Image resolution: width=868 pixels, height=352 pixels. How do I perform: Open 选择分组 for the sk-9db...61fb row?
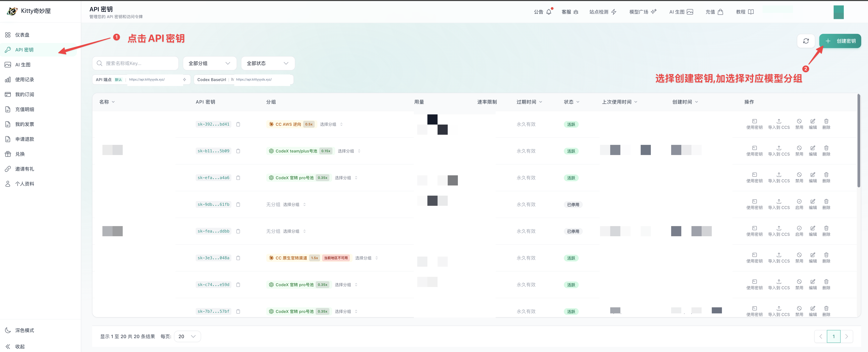pyautogui.click(x=294, y=204)
